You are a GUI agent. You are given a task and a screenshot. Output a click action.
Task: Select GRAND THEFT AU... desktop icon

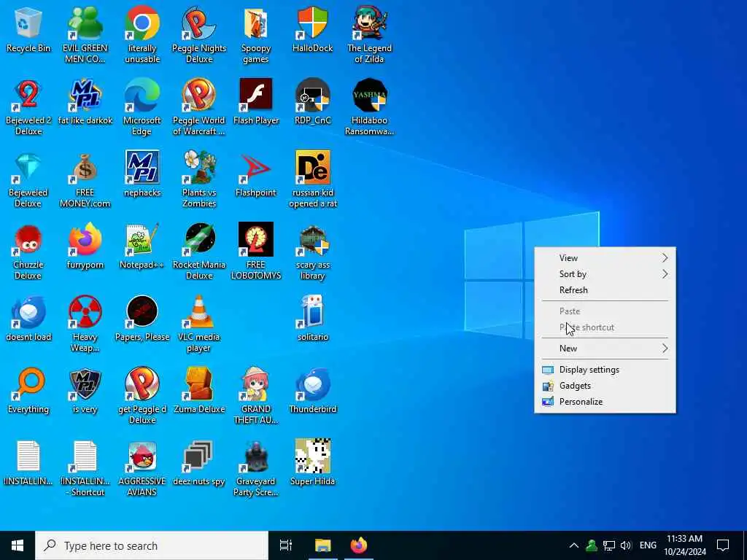click(256, 396)
